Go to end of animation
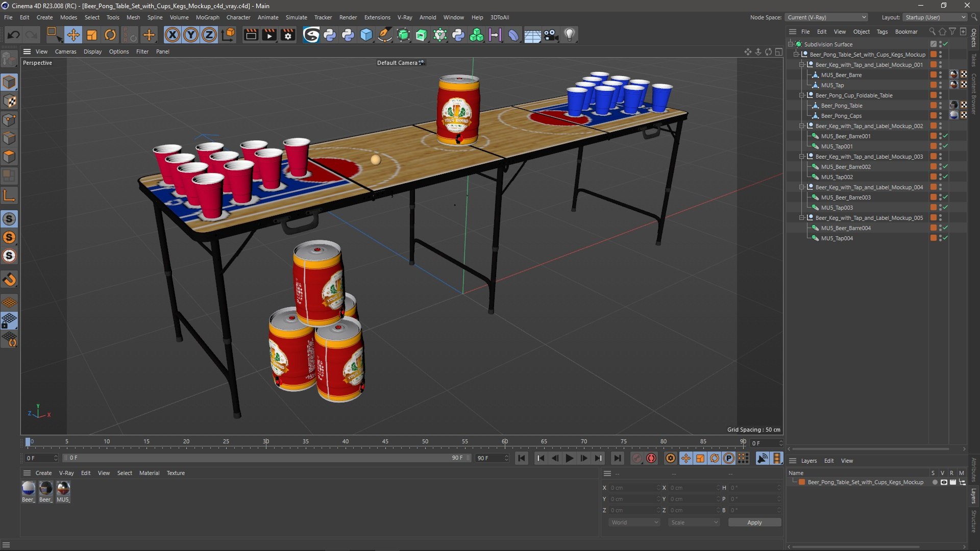Image resolution: width=980 pixels, height=551 pixels. point(617,458)
